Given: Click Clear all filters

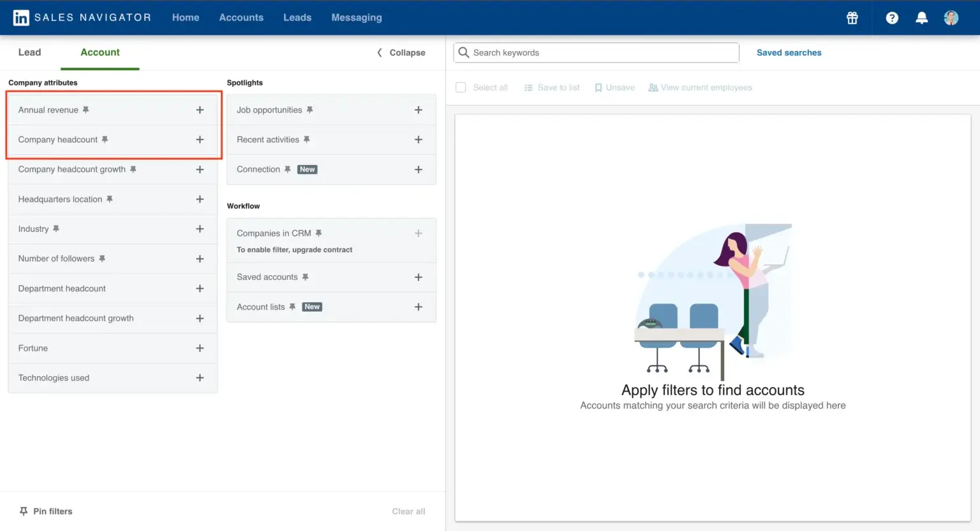Looking at the screenshot, I should (x=408, y=511).
